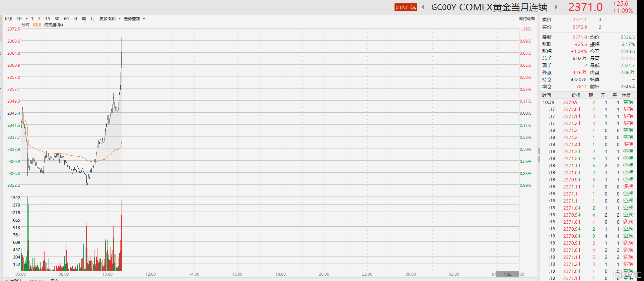Viewport: 644px width, 281px height.
Task: Click the GC00Y COMEX黄金当月连续 title
Action: 489,7
